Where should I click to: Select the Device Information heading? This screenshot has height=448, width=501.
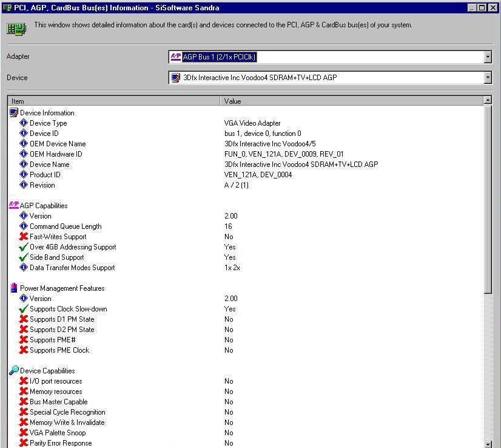pos(47,113)
